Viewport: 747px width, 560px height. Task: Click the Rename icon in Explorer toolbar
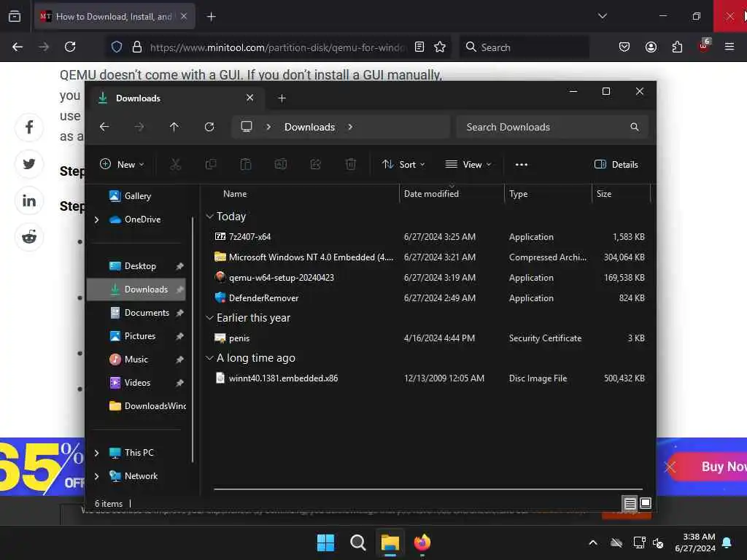click(x=281, y=164)
